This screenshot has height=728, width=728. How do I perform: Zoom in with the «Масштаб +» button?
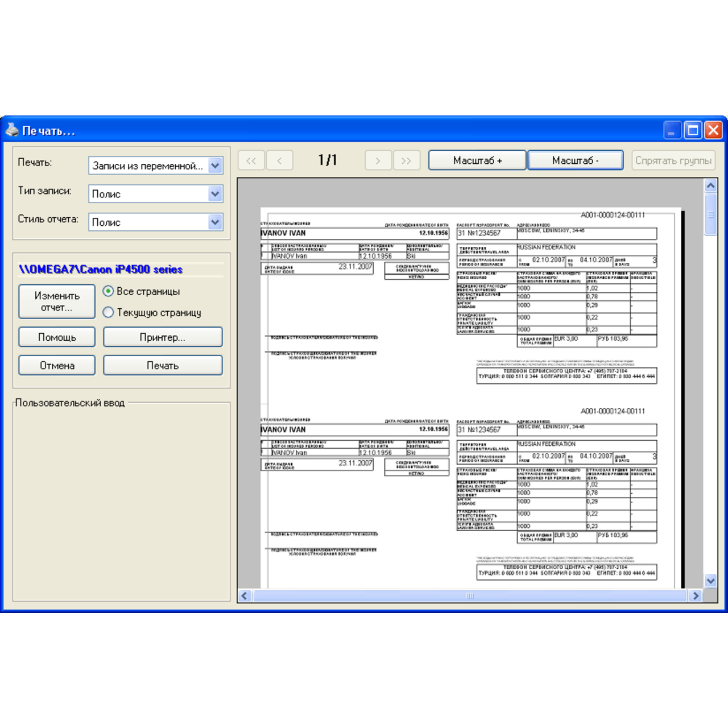(x=478, y=160)
